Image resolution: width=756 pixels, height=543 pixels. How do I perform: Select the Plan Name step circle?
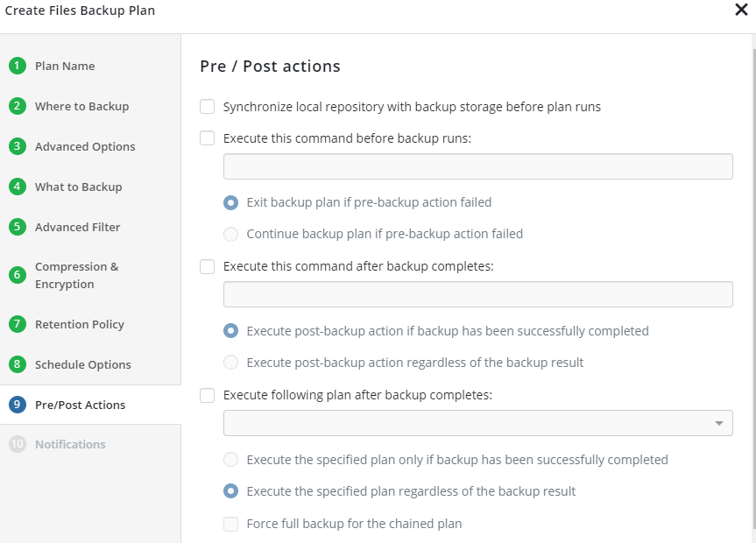(18, 66)
